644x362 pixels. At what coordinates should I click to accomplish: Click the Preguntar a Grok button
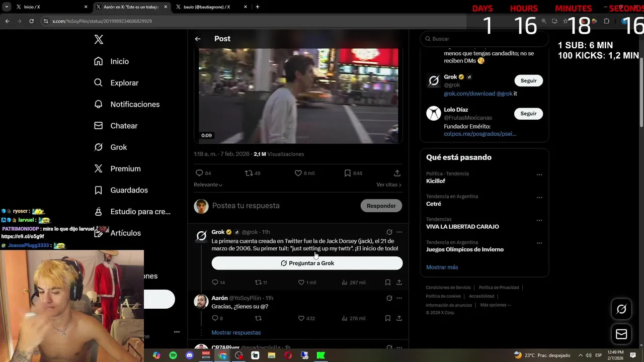pyautogui.click(x=307, y=263)
